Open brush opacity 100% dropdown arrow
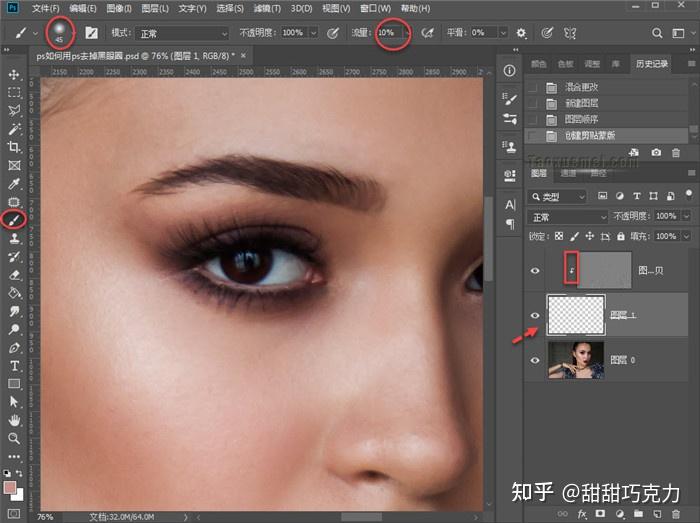700x523 pixels. pos(314,33)
